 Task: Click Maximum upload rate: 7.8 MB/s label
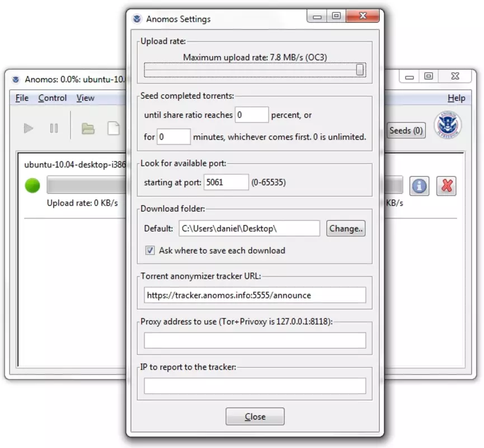[255, 57]
